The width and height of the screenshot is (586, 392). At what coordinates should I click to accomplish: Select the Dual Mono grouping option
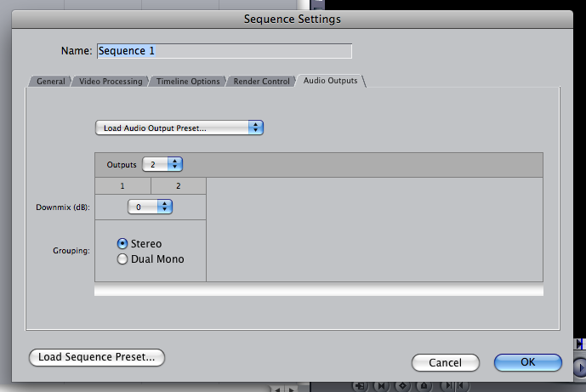tap(122, 259)
